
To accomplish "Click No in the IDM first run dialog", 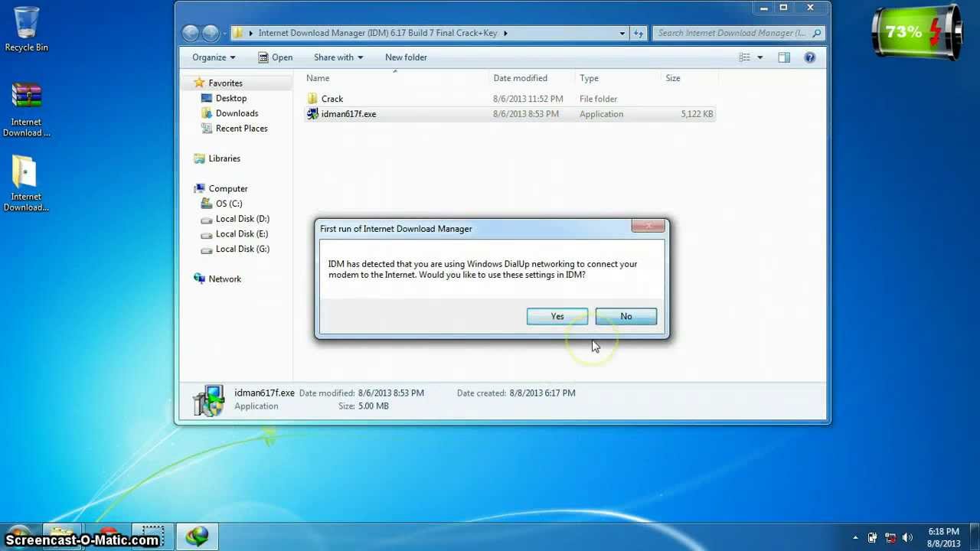I will (626, 317).
